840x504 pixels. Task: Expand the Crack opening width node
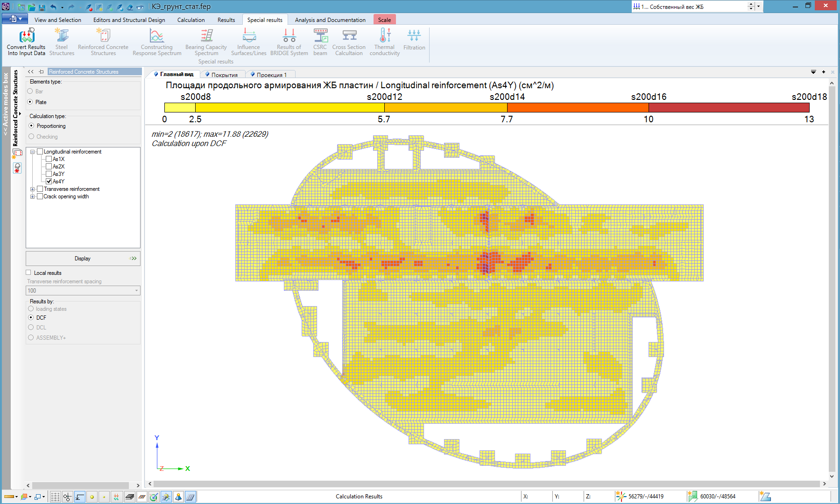33,196
